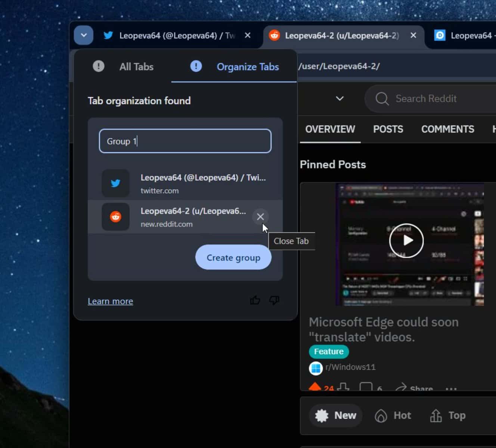Click the Group 1 name input field
Image resolution: width=496 pixels, height=448 pixels.
pos(185,141)
